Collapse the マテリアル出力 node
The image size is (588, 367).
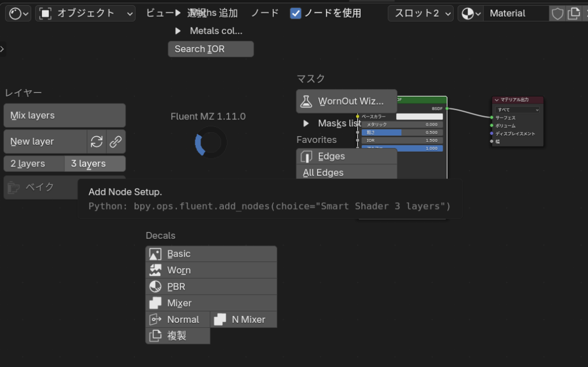pyautogui.click(x=497, y=101)
